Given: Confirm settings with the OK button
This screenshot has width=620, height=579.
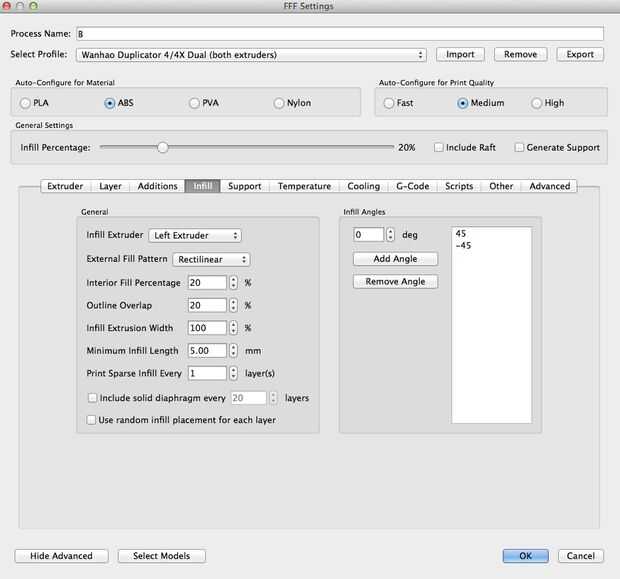Looking at the screenshot, I should tap(525, 556).
